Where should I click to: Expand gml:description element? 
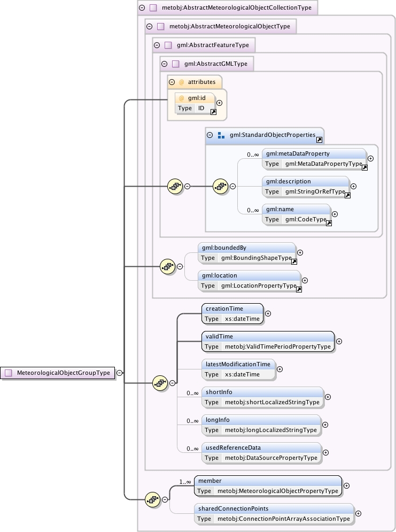pyautogui.click(x=353, y=186)
